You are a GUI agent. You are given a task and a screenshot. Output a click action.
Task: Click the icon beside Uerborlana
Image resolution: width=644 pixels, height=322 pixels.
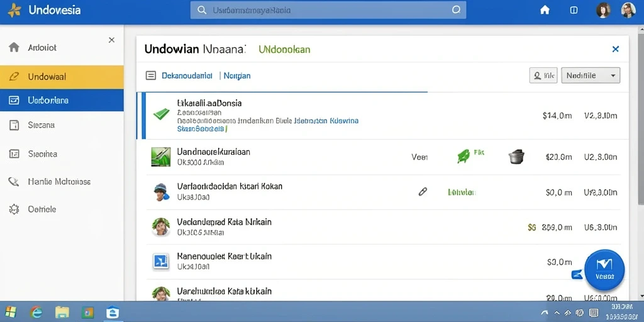[14, 100]
